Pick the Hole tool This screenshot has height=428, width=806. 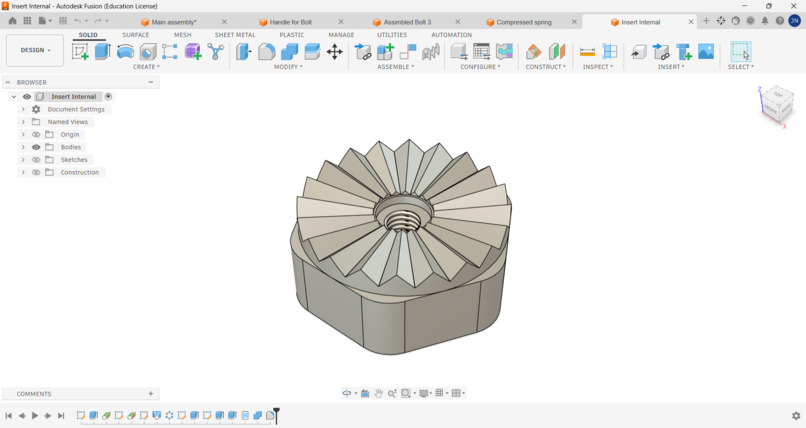148,51
